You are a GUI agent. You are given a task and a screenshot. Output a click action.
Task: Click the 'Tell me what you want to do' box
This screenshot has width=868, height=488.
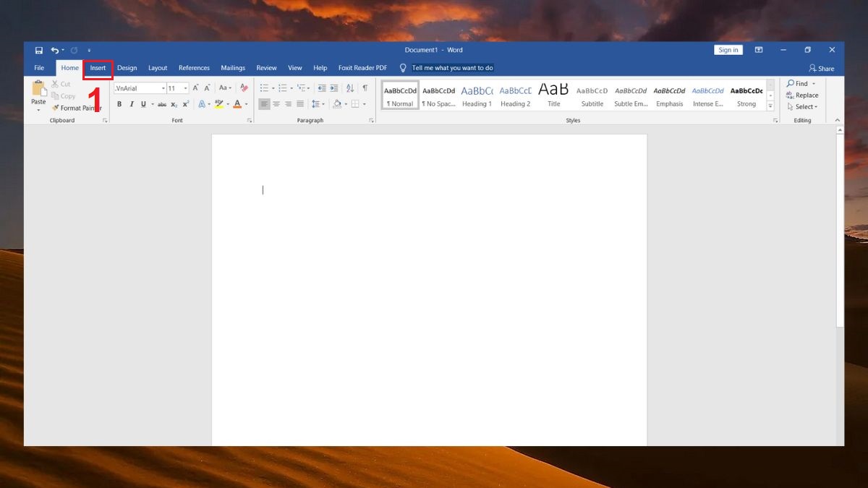(453, 68)
